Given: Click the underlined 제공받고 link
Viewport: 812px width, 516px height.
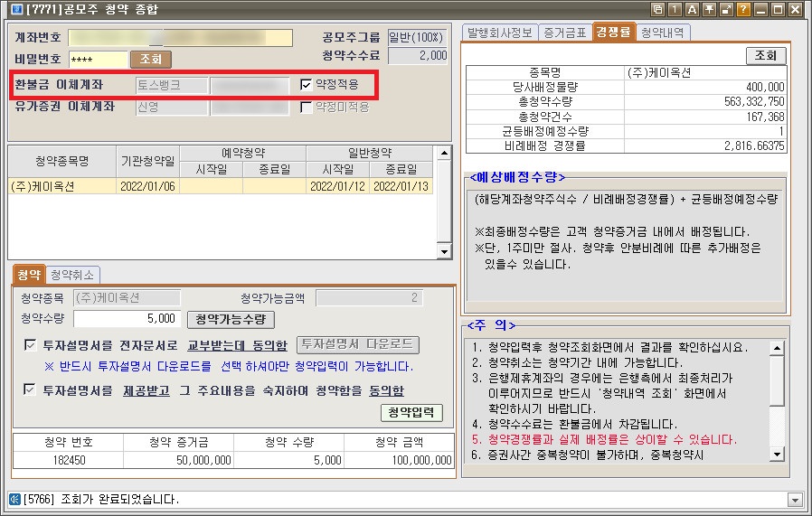Looking at the screenshot, I should point(146,390).
